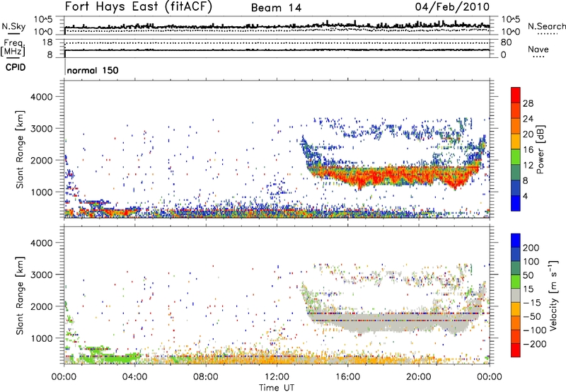566x392 pixels.
Task: Click the power panel 'Slant Range [km]' label
Action: tap(20, 149)
